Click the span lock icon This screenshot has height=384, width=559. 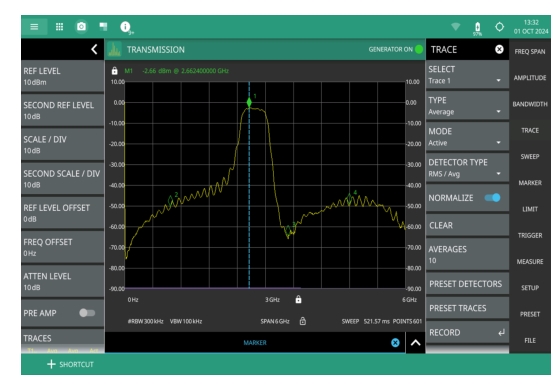[303, 321]
